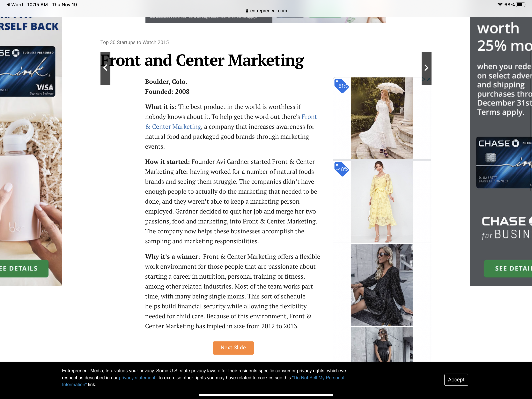
Task: Accept the privacy cookie notice
Action: (456, 380)
